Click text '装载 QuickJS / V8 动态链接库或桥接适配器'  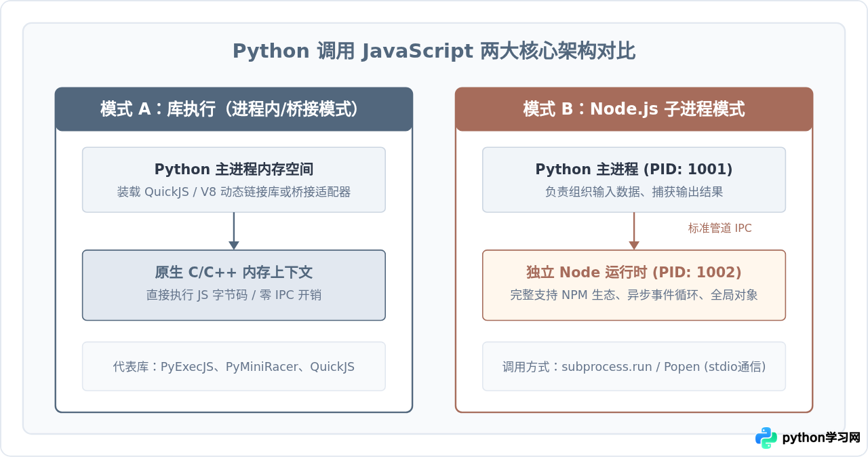coord(234,192)
